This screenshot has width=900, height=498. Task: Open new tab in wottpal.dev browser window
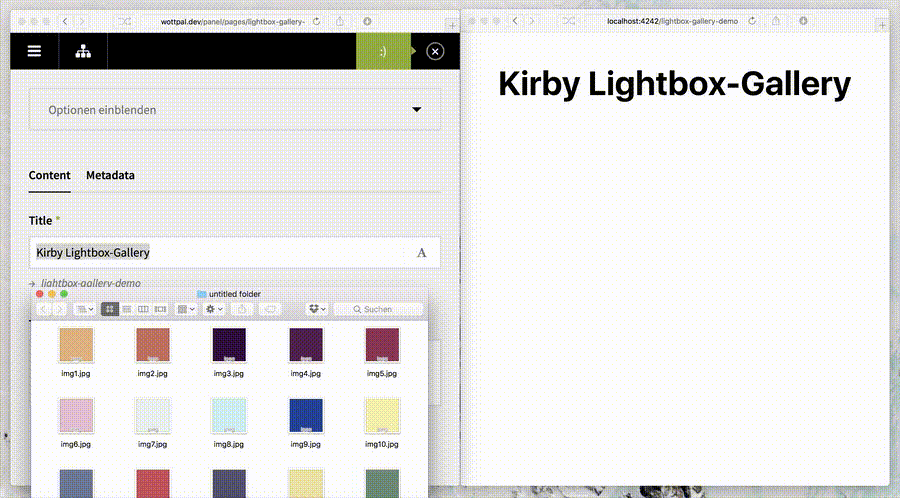(452, 25)
